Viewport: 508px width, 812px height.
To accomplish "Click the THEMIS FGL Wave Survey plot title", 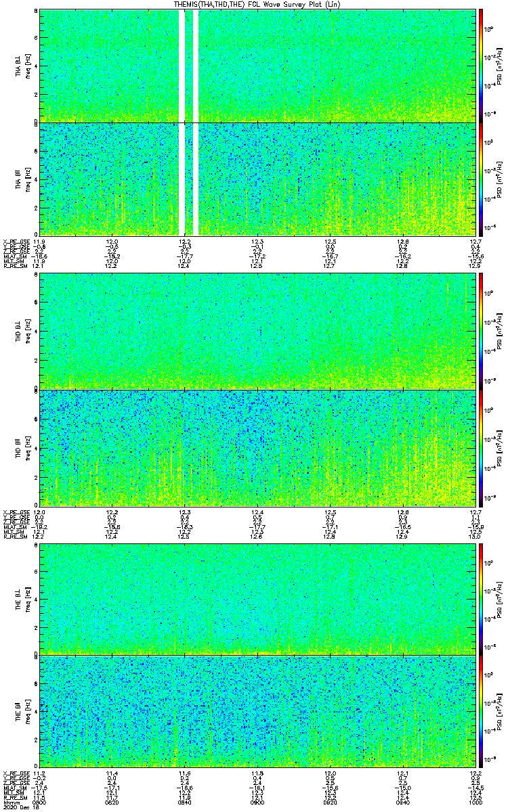I will pyautogui.click(x=256, y=4).
